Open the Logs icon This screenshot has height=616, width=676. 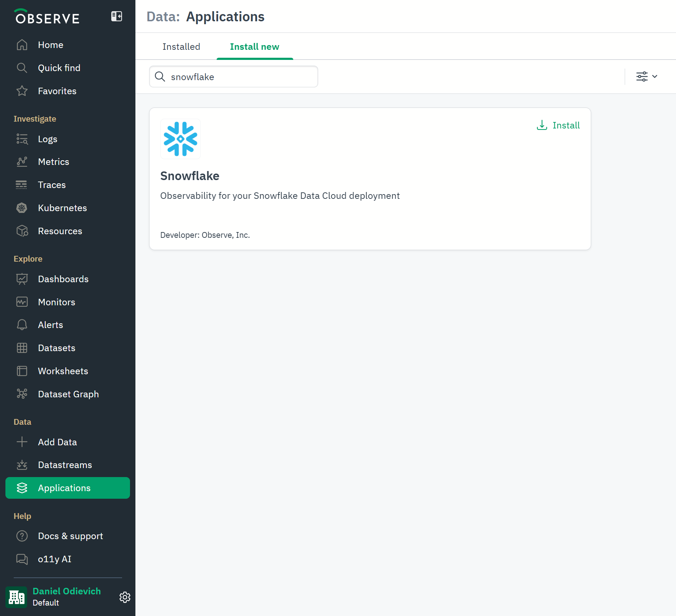[x=22, y=139]
